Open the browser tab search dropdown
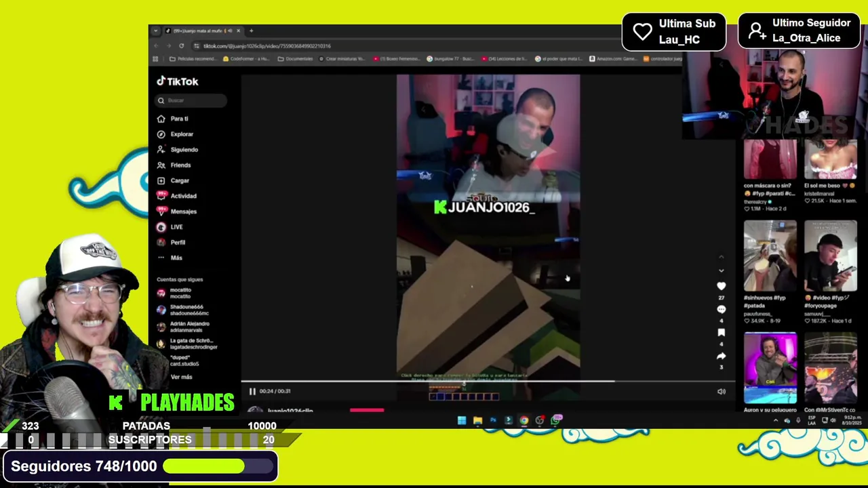Image resolution: width=868 pixels, height=488 pixels. [x=155, y=30]
